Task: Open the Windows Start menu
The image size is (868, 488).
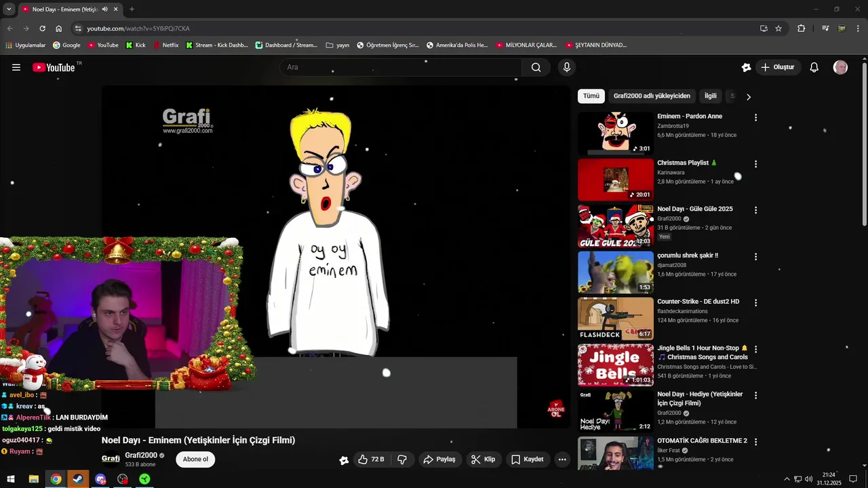Action: coord(11,479)
